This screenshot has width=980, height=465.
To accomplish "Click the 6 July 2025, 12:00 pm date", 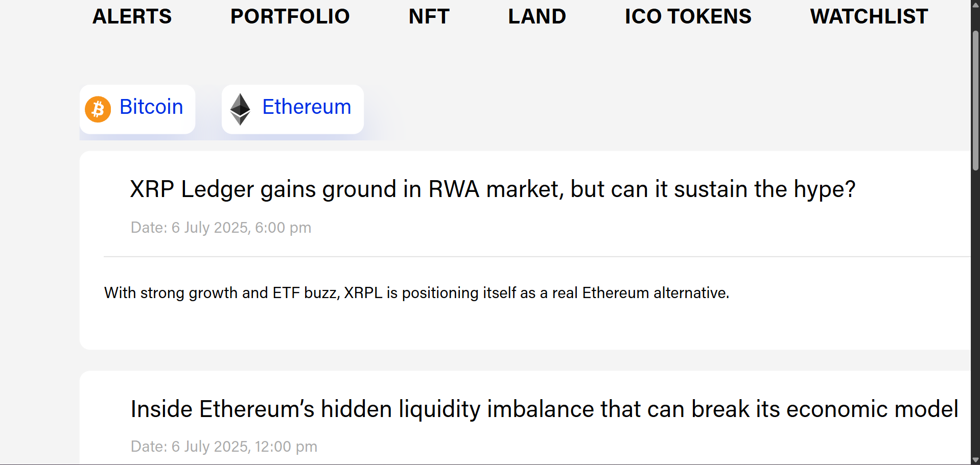I will point(244,447).
